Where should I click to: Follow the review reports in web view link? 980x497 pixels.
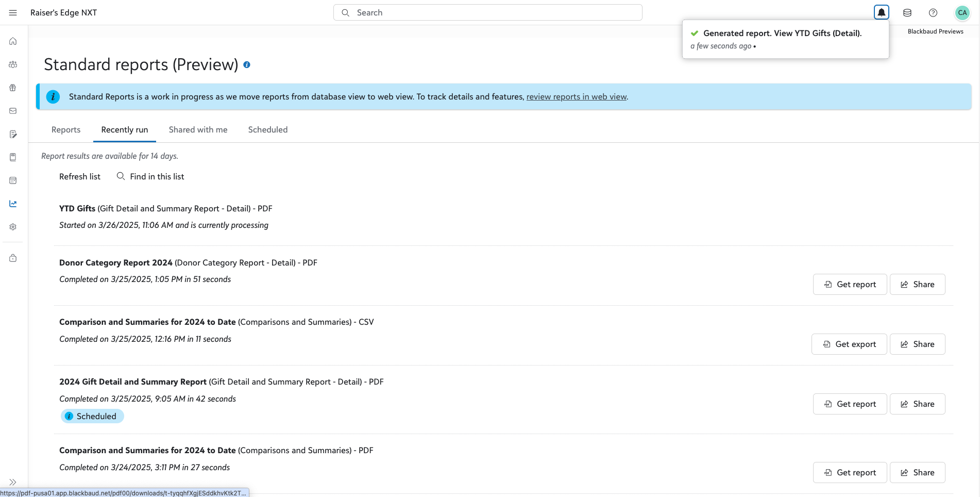point(577,97)
